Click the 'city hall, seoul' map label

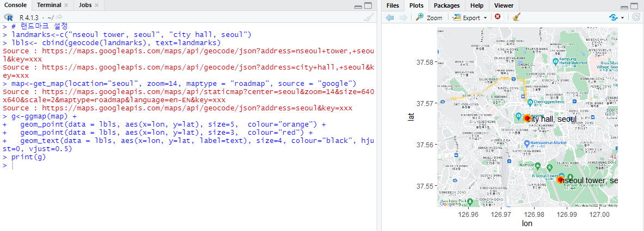[x=551, y=119]
